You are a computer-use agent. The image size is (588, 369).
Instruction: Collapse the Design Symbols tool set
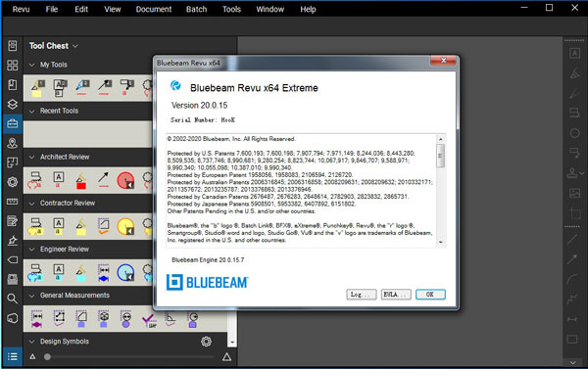[x=32, y=342]
